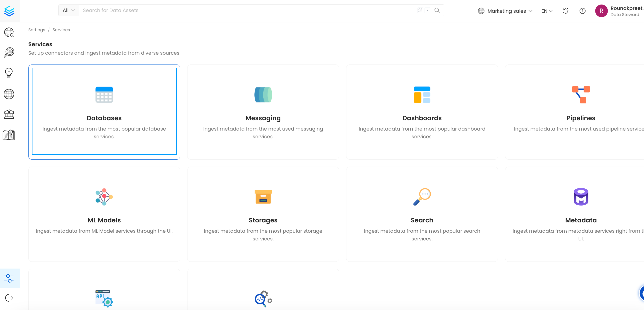The width and height of the screenshot is (644, 310).
Task: Expand the EN language dropdown
Action: tap(547, 11)
